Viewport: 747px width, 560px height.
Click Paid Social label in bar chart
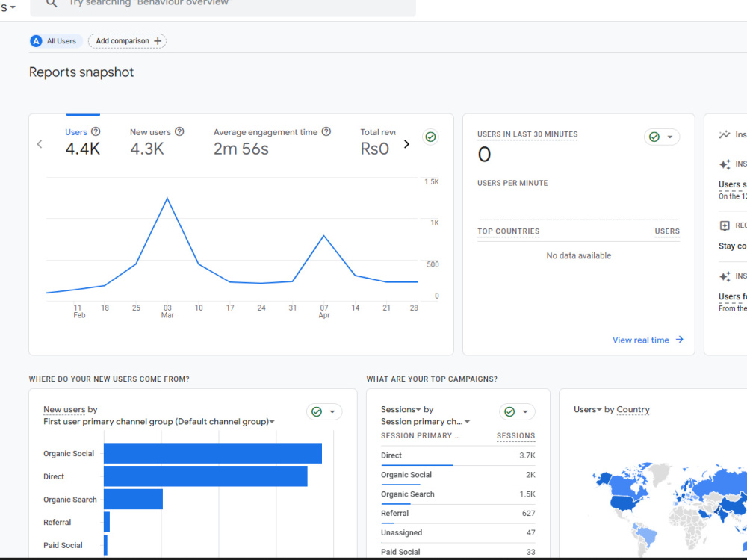click(x=63, y=545)
